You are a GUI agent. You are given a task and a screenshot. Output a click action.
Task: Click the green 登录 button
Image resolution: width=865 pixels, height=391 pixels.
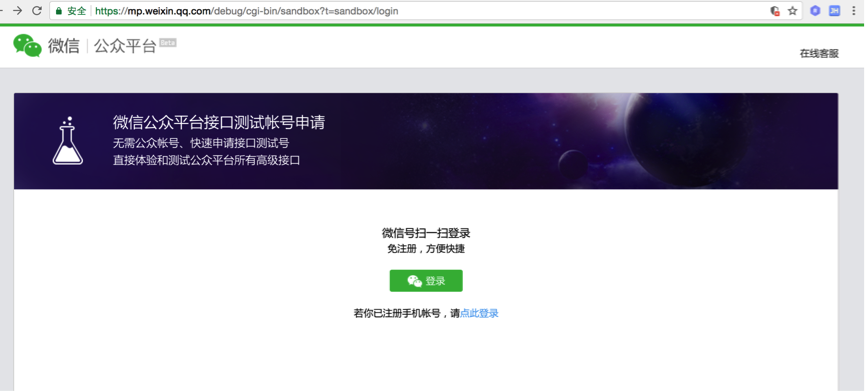426,281
